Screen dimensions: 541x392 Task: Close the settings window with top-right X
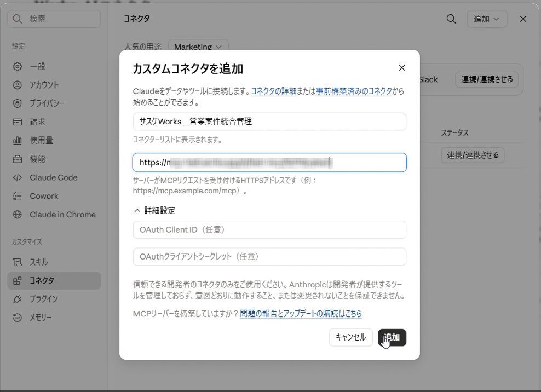(x=523, y=19)
